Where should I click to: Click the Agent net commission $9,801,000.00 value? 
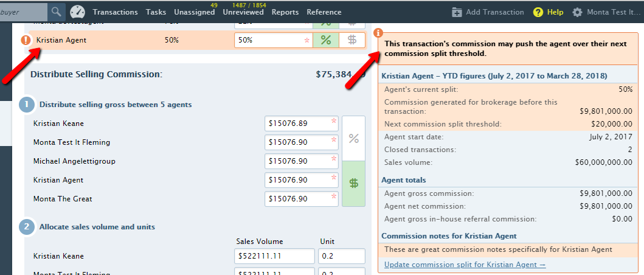606,206
